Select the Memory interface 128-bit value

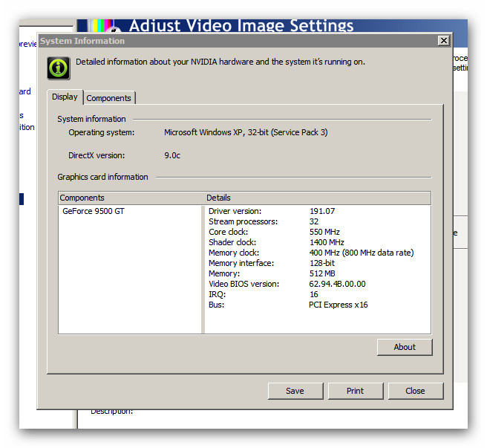coord(322,263)
